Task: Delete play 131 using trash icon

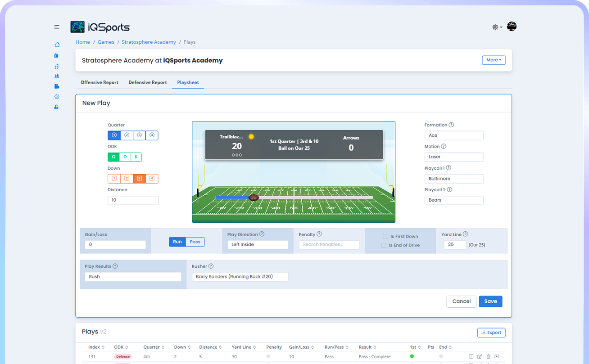Action: click(x=488, y=357)
